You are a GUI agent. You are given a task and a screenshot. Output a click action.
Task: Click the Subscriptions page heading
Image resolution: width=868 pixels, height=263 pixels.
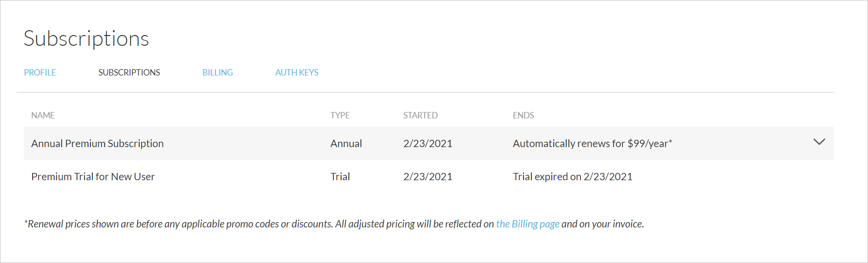click(86, 38)
